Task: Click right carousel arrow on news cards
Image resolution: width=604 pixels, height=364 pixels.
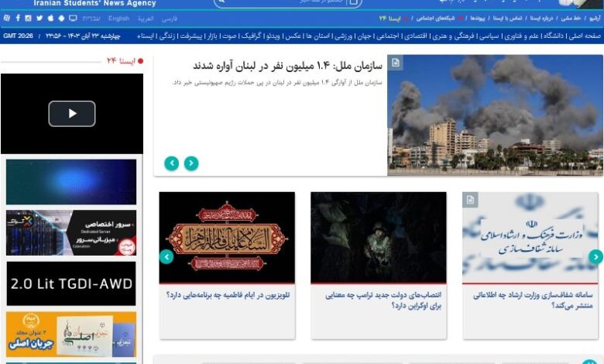Action: (x=596, y=256)
